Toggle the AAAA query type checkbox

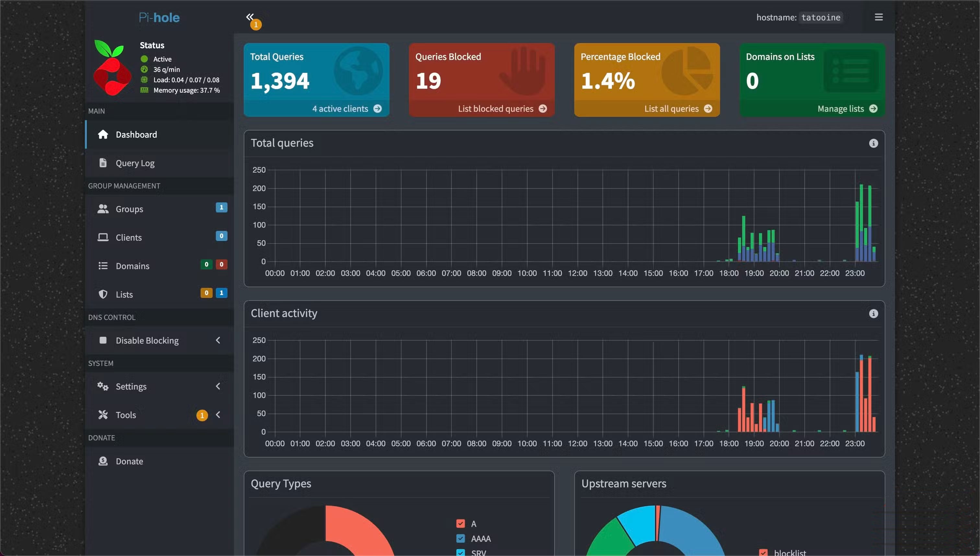coord(461,539)
